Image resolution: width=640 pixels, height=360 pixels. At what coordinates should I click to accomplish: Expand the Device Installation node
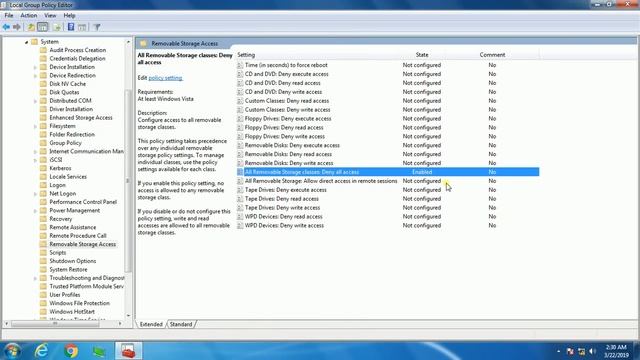click(36, 67)
